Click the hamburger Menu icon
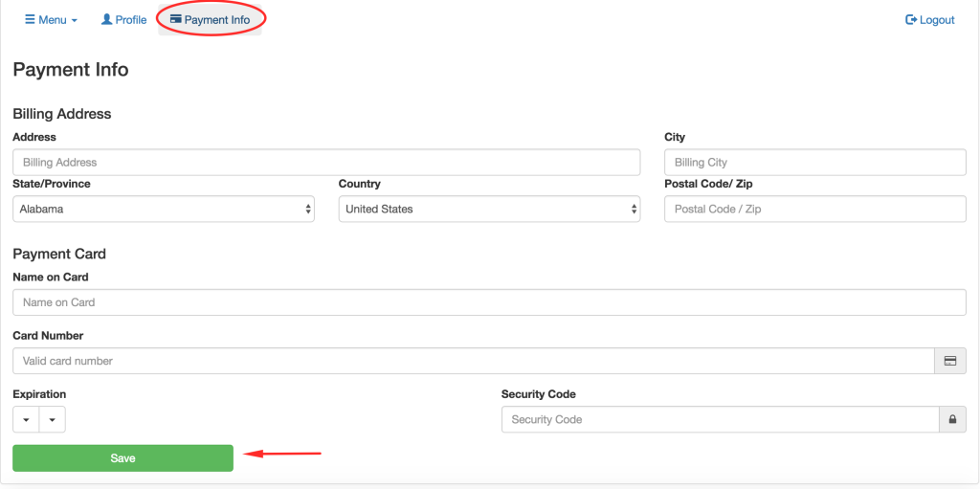The width and height of the screenshot is (980, 489). [x=30, y=20]
